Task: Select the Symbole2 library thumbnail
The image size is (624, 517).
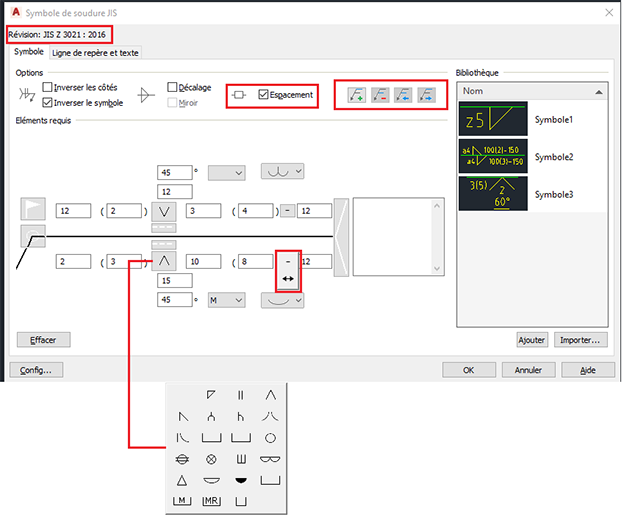Action: click(x=493, y=156)
